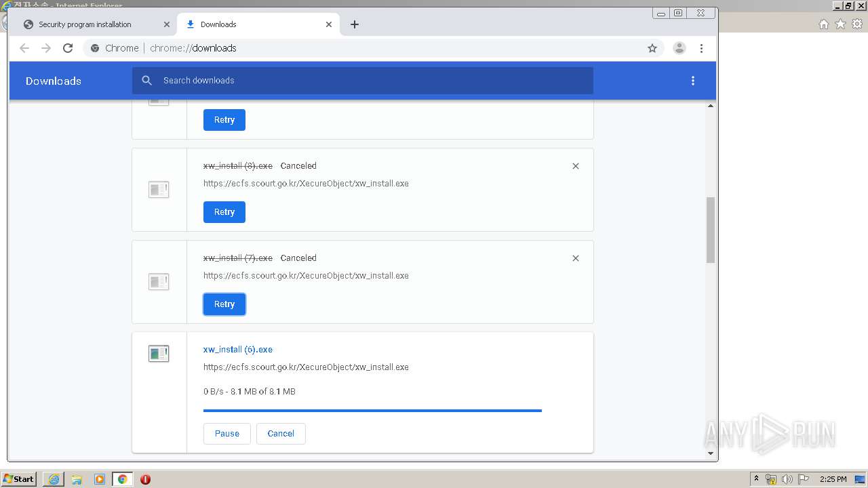Click the Chrome site info icon in address bar
868x488 pixels.
[x=95, y=48]
